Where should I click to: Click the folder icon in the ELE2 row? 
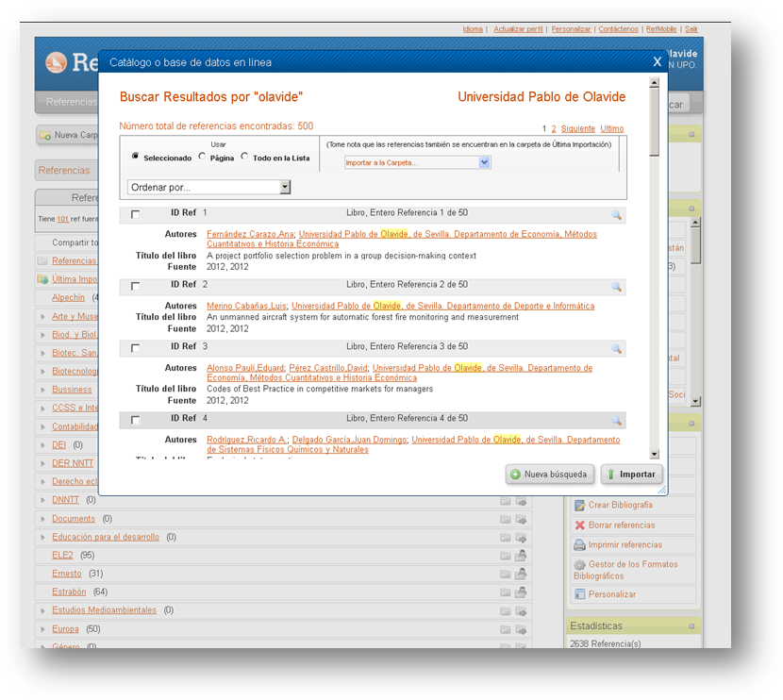[506, 556]
